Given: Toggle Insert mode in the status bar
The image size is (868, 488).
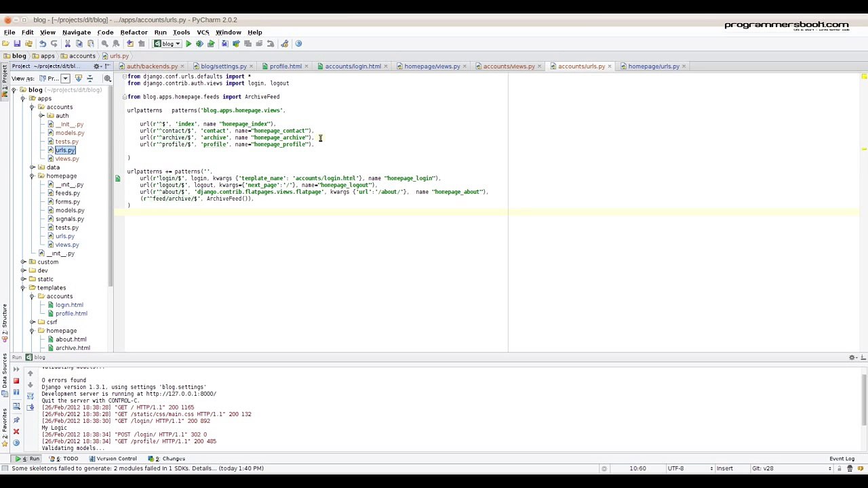Looking at the screenshot, I should [724, 468].
